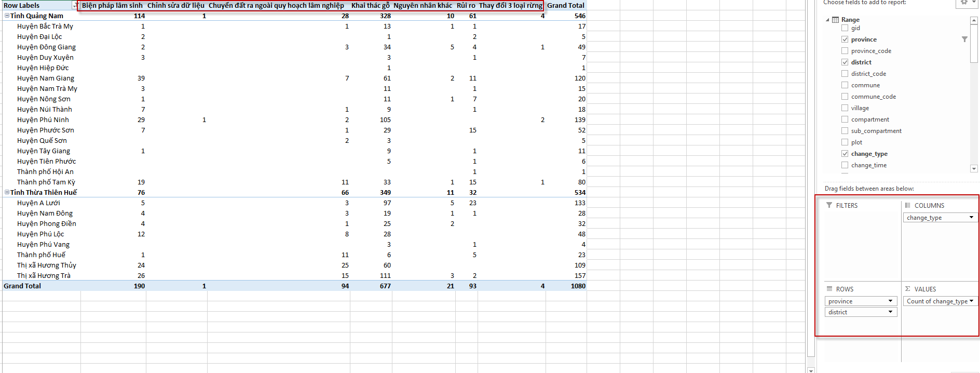Select the 'Khai thác gỗ' column header
Viewport: 980px width, 373px height.
[x=371, y=5]
